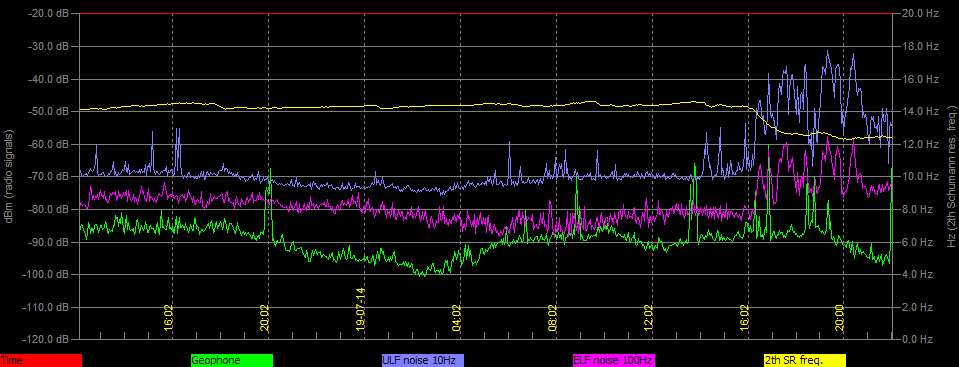This screenshot has height=367, width=959.
Task: Click the -70.0 dB axis label
Action: [x=48, y=177]
